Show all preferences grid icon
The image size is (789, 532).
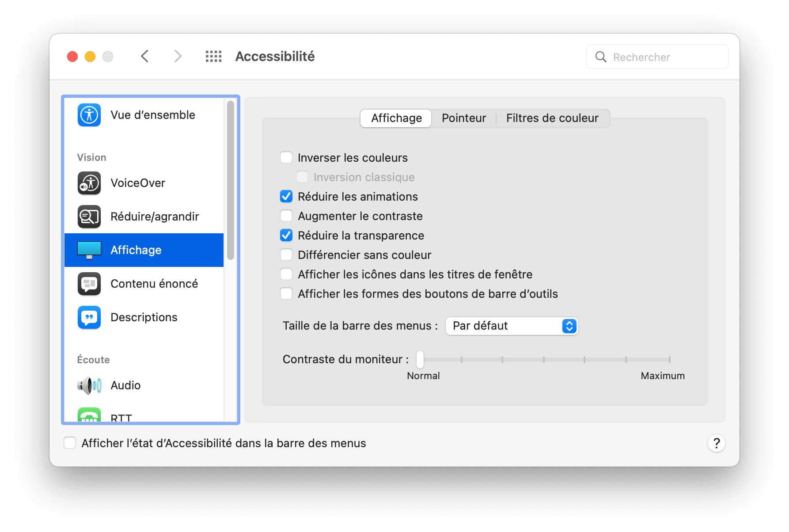[214, 57]
